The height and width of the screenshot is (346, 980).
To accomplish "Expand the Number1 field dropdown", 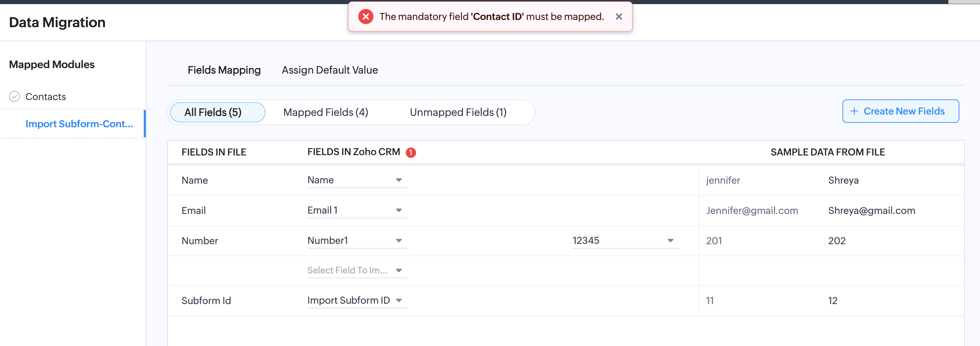I will [x=398, y=240].
